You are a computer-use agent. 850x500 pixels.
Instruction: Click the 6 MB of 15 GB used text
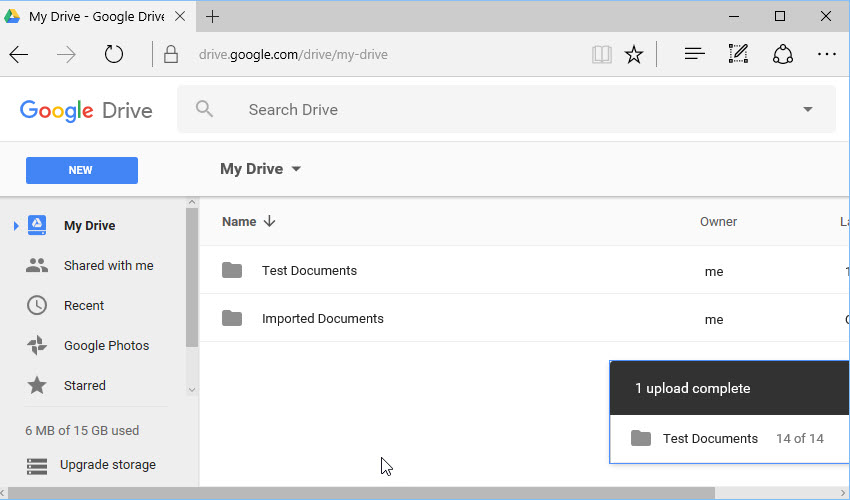click(82, 431)
